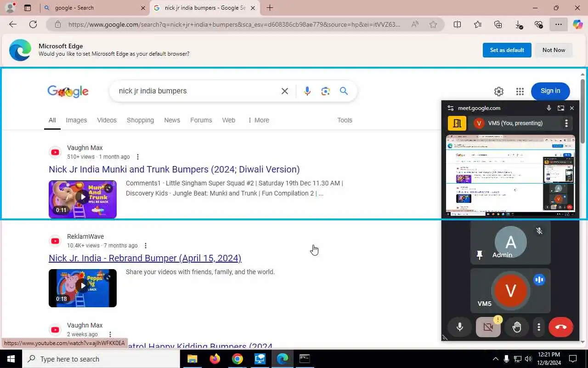588x368 pixels.
Task: Launch Chrome from taskbar
Action: pos(237,359)
